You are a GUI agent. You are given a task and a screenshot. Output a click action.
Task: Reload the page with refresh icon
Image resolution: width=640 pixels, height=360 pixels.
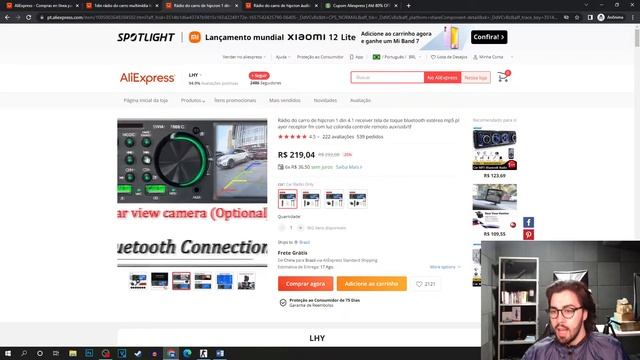29,17
